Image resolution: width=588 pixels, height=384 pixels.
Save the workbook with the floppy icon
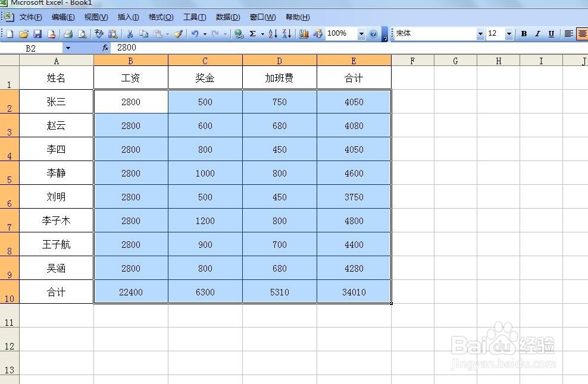37,34
